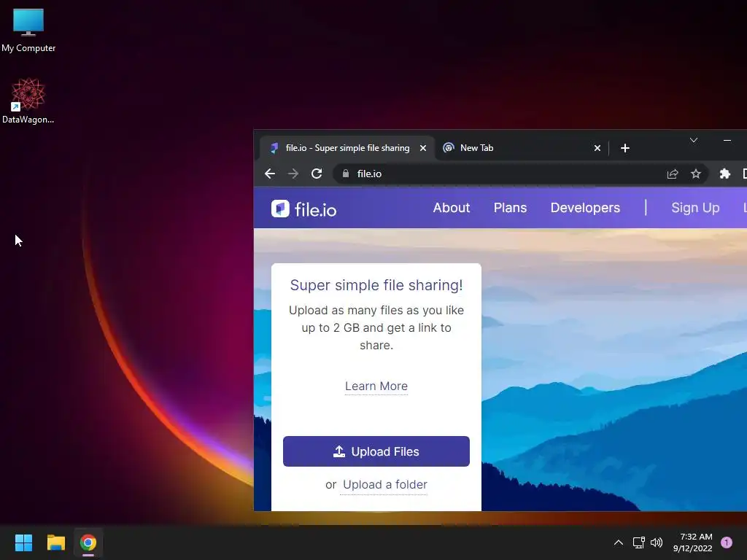This screenshot has width=747, height=560.
Task: Open the About page
Action: click(451, 208)
